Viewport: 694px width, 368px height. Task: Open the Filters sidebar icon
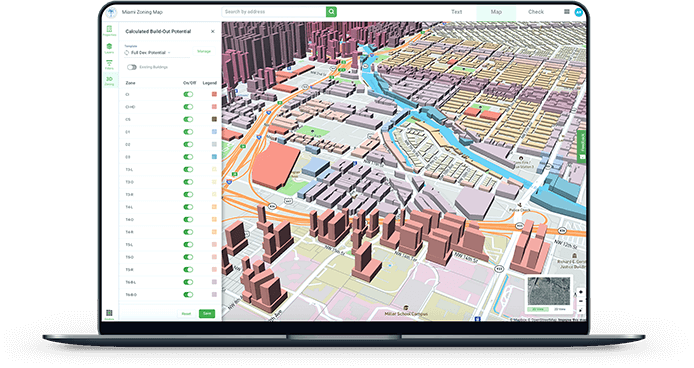click(109, 65)
